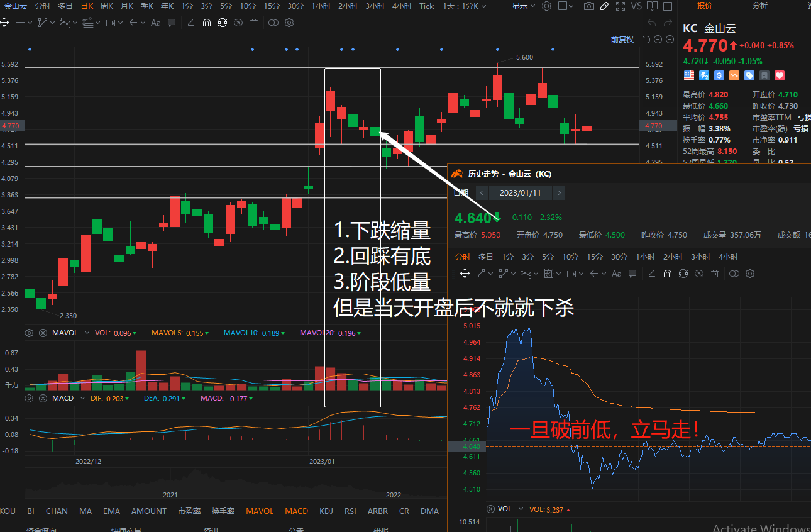The width and height of the screenshot is (811, 532).
Task: Click the blue dollar S icon
Action: [719, 75]
